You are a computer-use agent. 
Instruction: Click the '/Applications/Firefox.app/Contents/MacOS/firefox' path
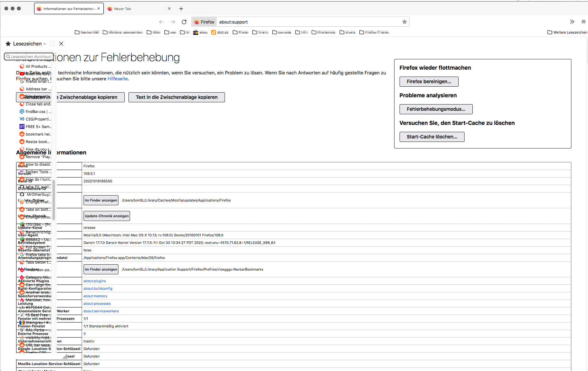click(124, 258)
